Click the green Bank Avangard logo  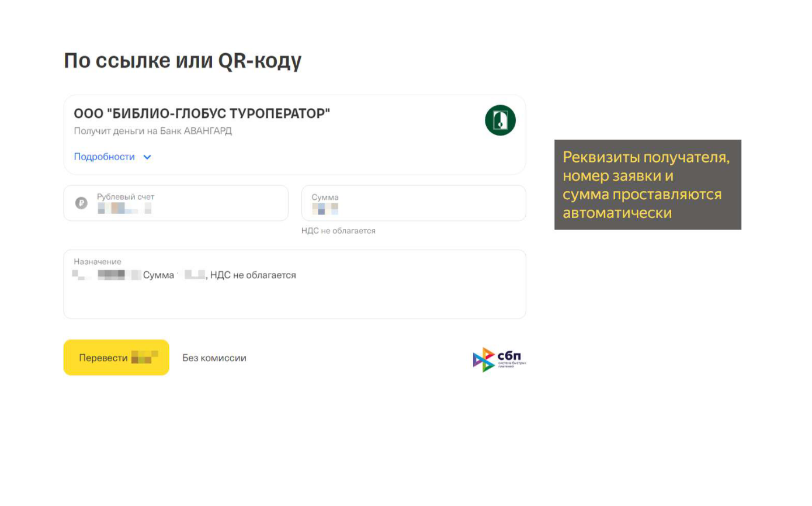pos(500,120)
